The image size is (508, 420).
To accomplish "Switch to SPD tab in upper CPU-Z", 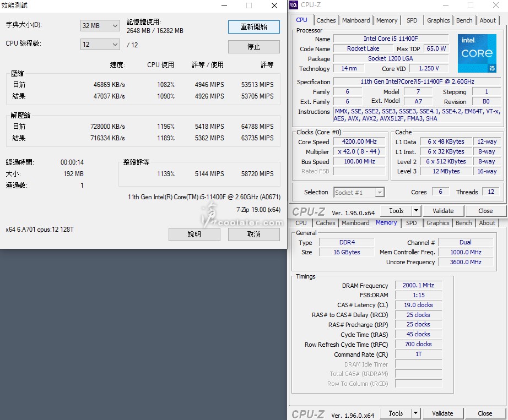I will (412, 20).
